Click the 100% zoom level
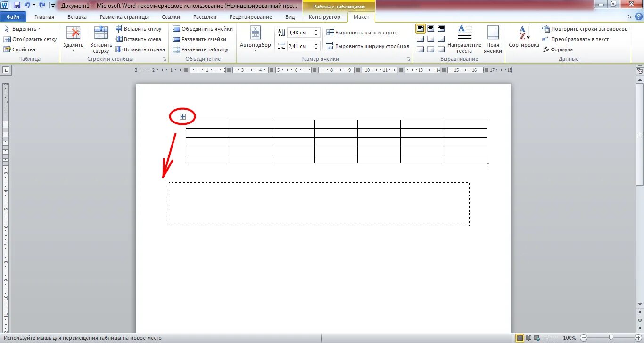The height and width of the screenshot is (343, 644). pyautogui.click(x=570, y=338)
